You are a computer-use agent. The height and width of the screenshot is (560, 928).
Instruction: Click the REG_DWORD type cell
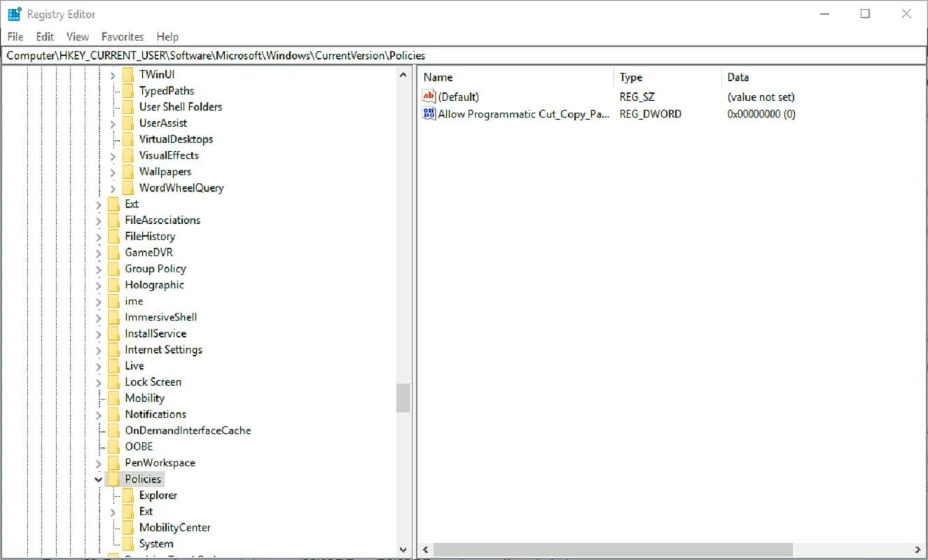click(x=651, y=113)
